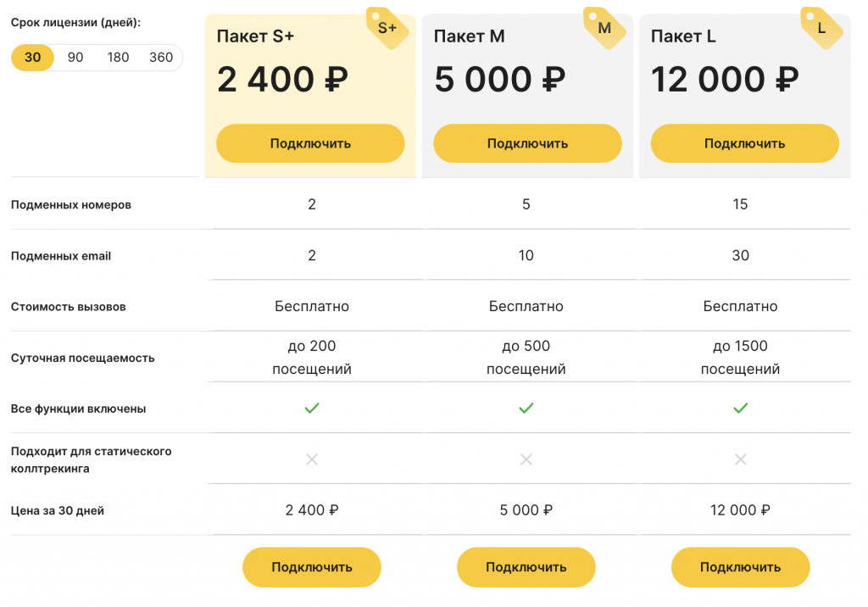Screen dimensions: 868x607
Task: Select 180 days license term
Action: point(118,58)
